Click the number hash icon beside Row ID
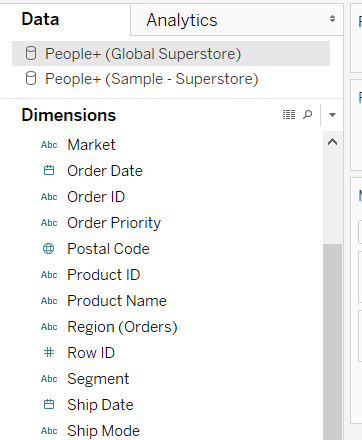This screenshot has height=440, width=362. click(x=49, y=352)
